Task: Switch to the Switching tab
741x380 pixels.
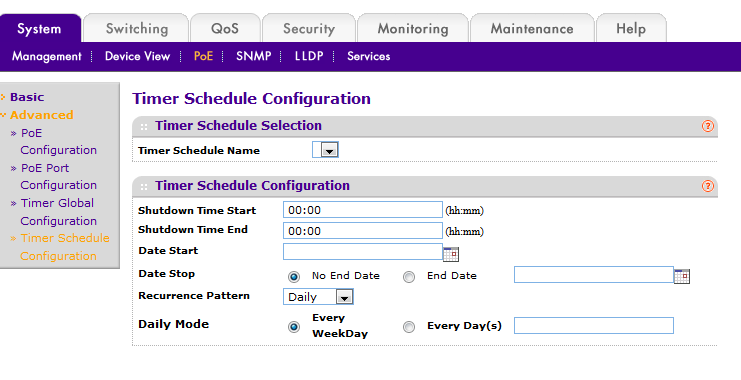Action: [x=137, y=29]
